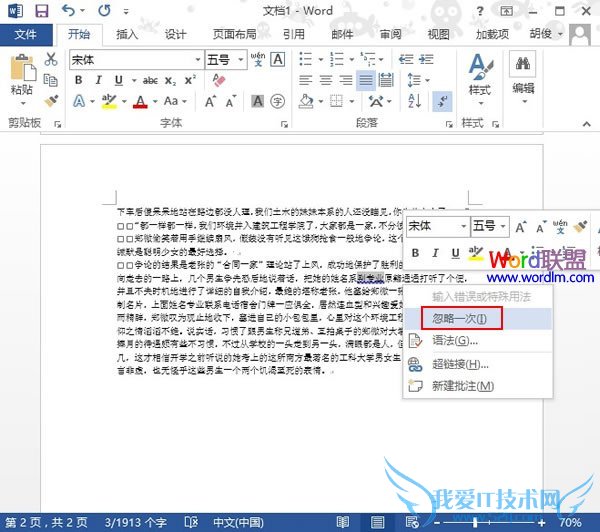Switch to the 设计 Design tab
This screenshot has width=600, height=532.
(175, 35)
